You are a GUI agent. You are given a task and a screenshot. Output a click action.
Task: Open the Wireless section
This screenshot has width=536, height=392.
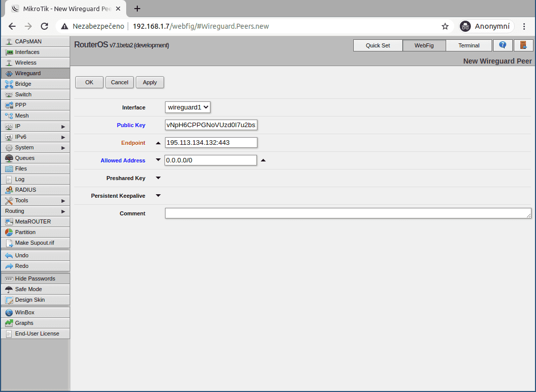(35, 63)
